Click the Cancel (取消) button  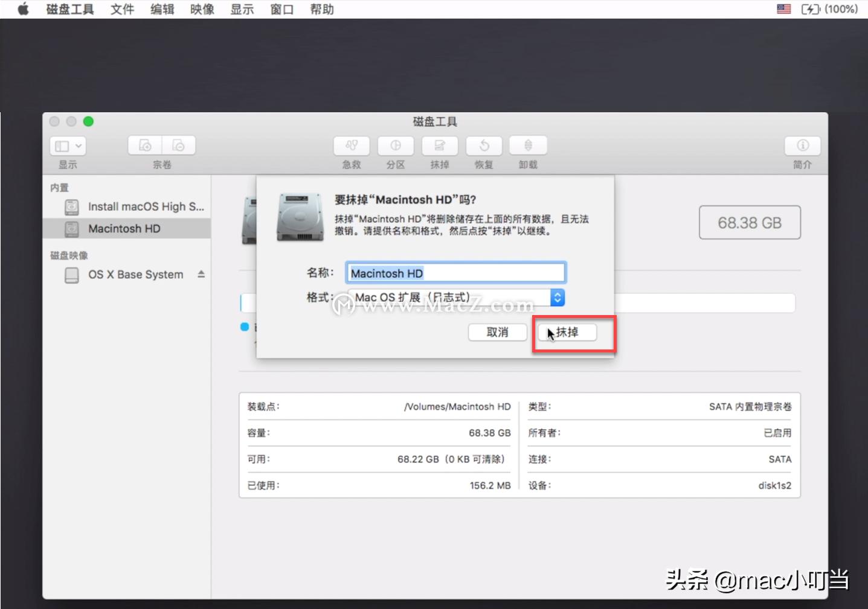[497, 332]
